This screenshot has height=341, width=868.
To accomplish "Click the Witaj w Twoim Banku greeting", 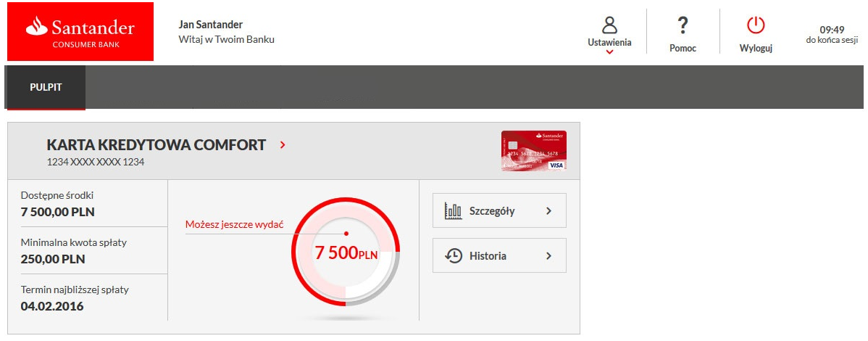I will pos(226,39).
